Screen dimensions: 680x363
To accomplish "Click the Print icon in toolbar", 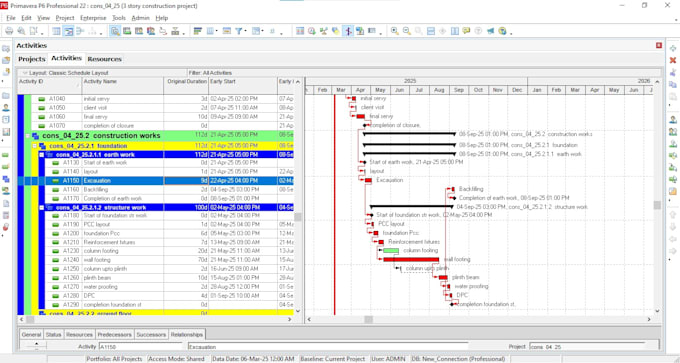I will pos(9,31).
